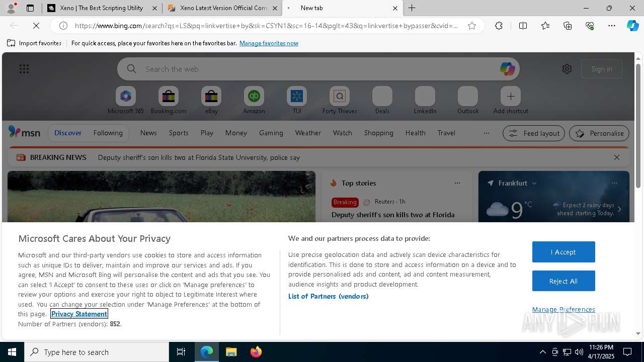Click Import favorites
The image size is (644, 362).
(34, 43)
